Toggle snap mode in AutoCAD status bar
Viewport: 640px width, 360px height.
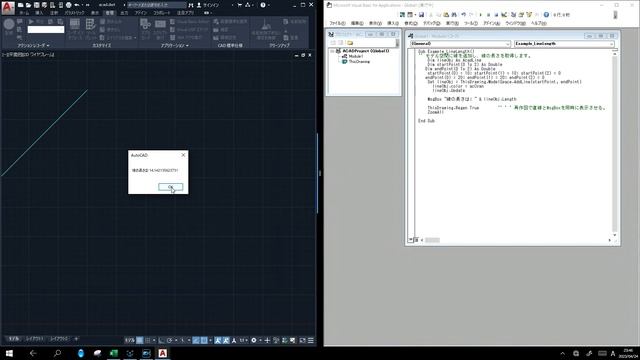[x=148, y=340]
